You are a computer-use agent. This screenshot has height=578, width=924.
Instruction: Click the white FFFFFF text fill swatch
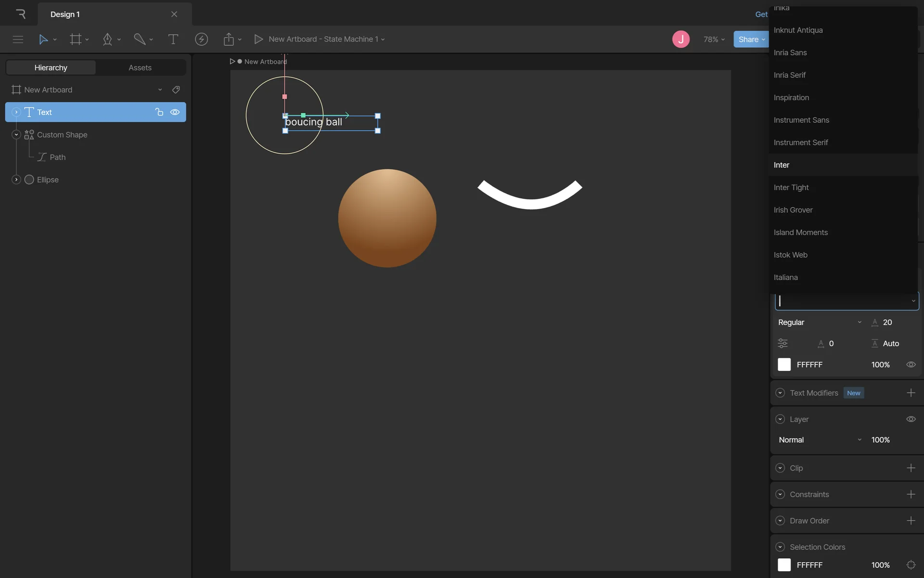(x=784, y=365)
